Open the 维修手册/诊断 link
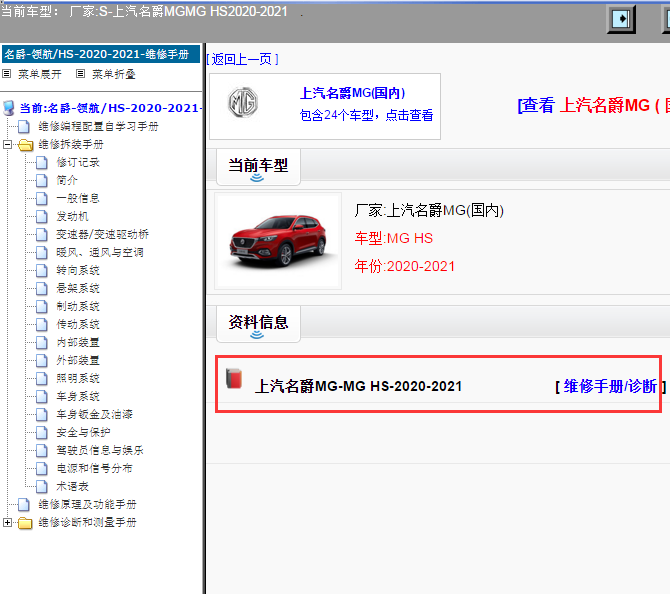The image size is (670, 594). 610,386
